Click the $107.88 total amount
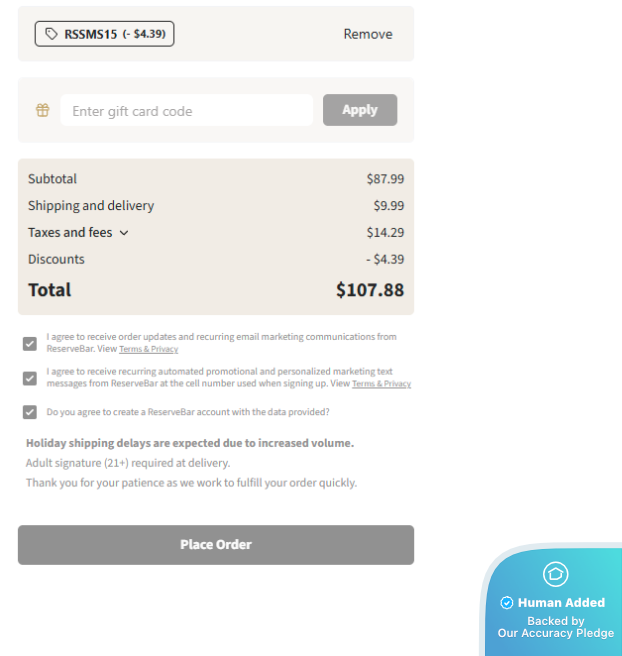 (369, 290)
